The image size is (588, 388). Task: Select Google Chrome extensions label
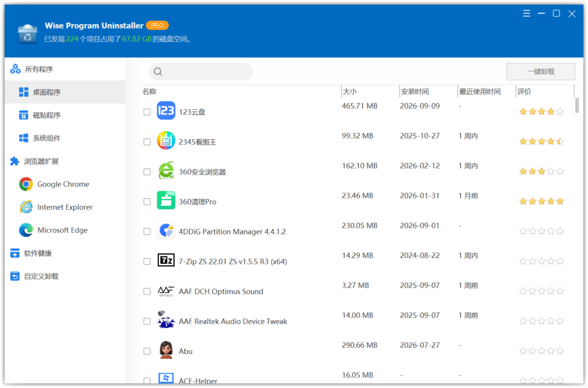pyautogui.click(x=63, y=185)
